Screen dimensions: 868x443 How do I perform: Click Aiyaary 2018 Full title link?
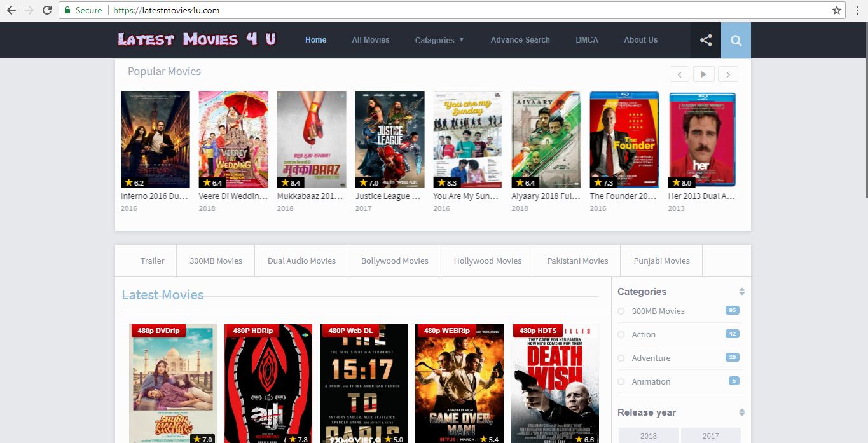[x=546, y=196]
